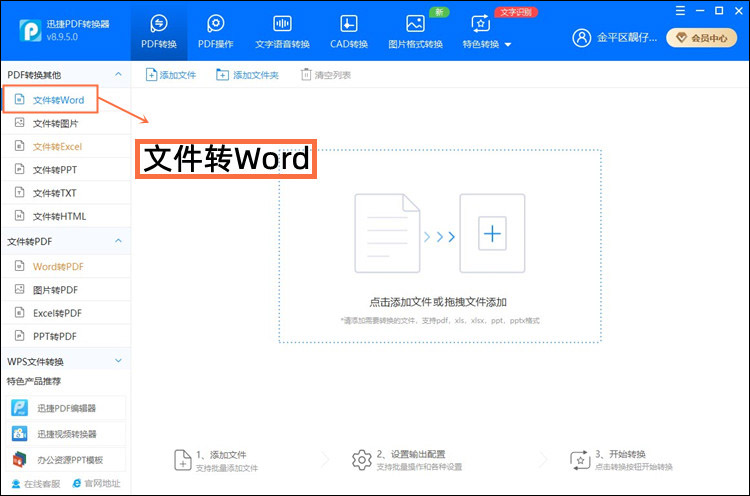Image resolution: width=750 pixels, height=496 pixels.
Task: Click the 文件转图片 image icon
Action: point(19,122)
